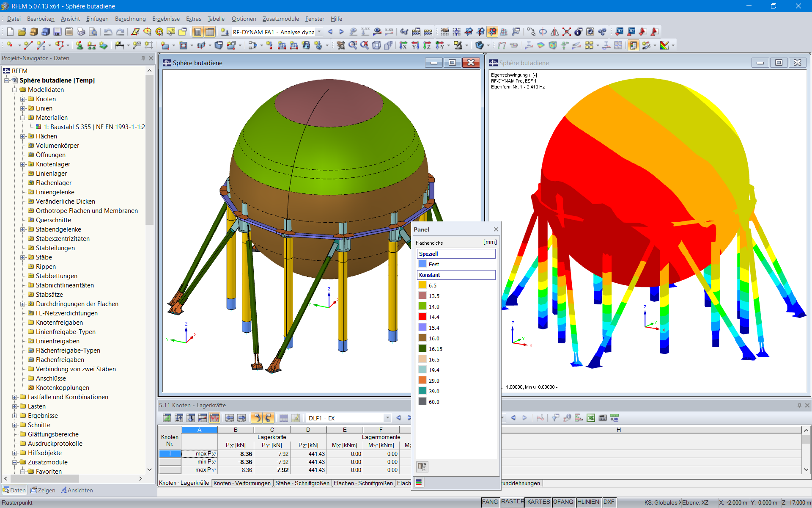Expand the Knoten tree item
Screen dimensions: 812x508
[x=23, y=99]
